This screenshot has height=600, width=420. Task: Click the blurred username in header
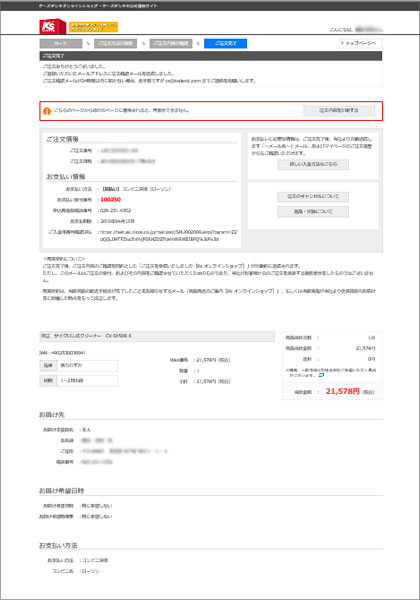(368, 29)
